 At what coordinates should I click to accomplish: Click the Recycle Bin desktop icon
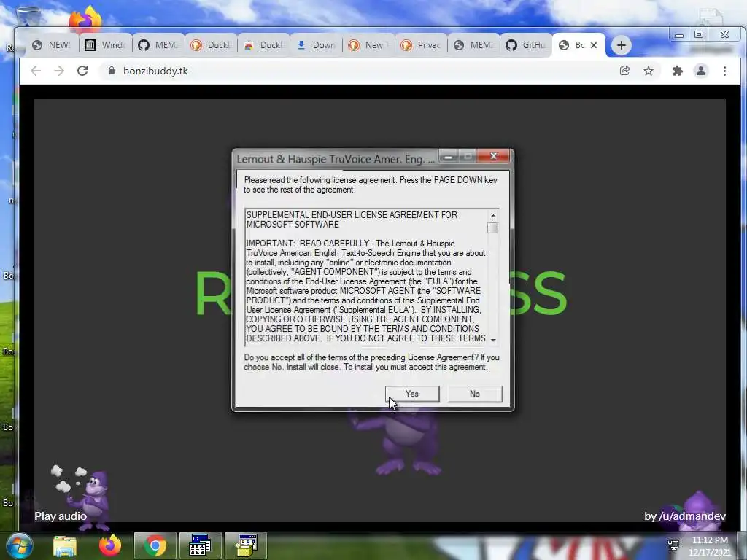28,17
